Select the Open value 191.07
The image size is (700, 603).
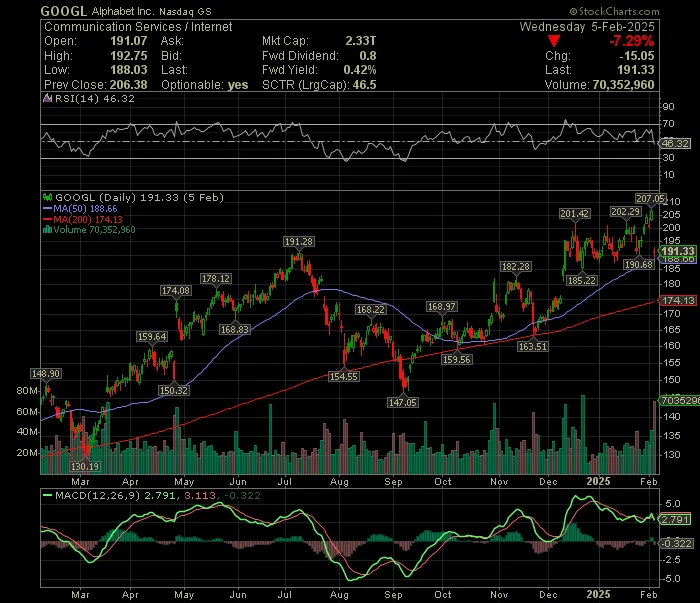coord(129,41)
